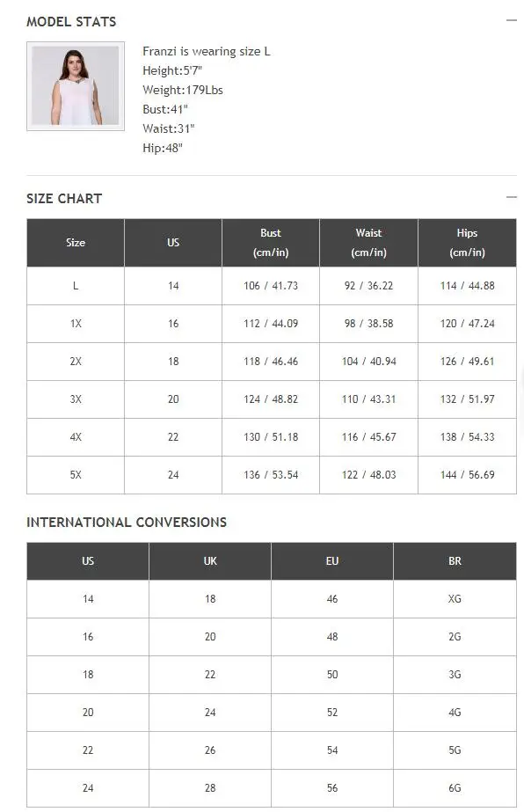Click hips value 138 / 54.33
Screen dimensions: 524x812
click(467, 437)
